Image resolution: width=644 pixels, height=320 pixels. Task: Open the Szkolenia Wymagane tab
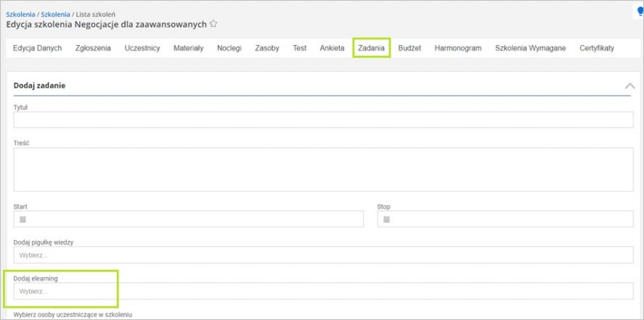[x=530, y=48]
